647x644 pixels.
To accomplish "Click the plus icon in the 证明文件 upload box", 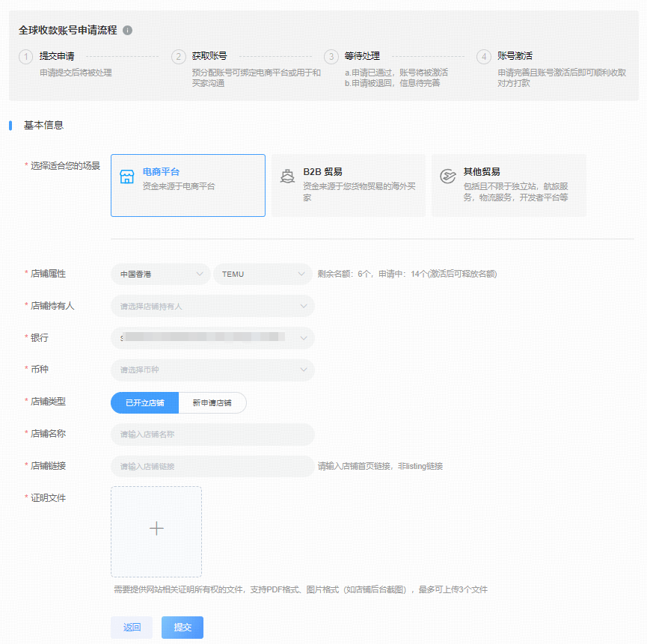I will coord(156,528).
